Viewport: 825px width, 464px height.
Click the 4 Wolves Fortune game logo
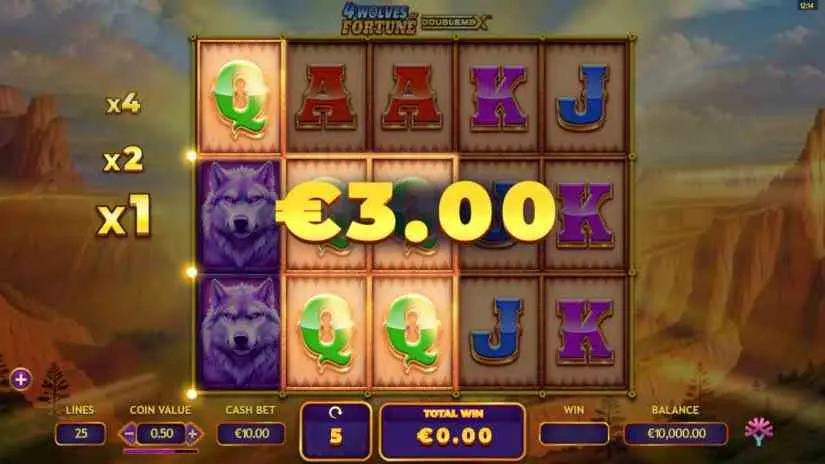(x=416, y=19)
